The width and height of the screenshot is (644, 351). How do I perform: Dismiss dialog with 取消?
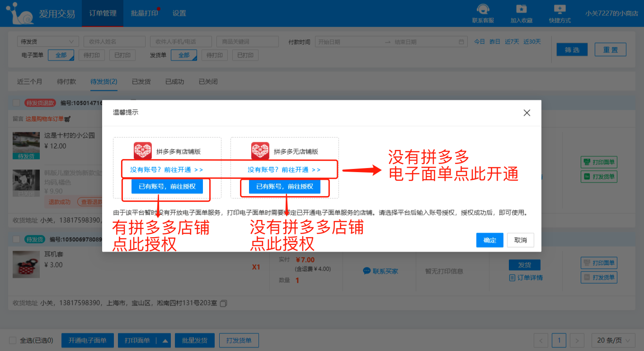pos(521,240)
